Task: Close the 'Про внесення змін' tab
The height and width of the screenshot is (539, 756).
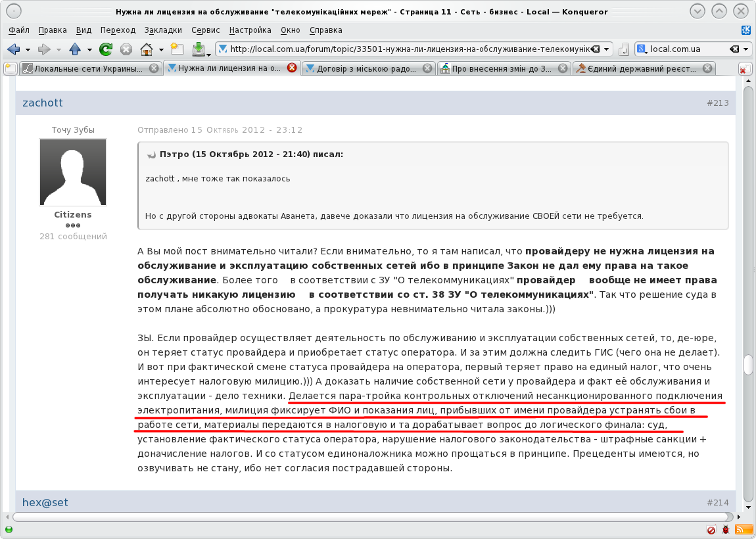Action: click(x=563, y=68)
